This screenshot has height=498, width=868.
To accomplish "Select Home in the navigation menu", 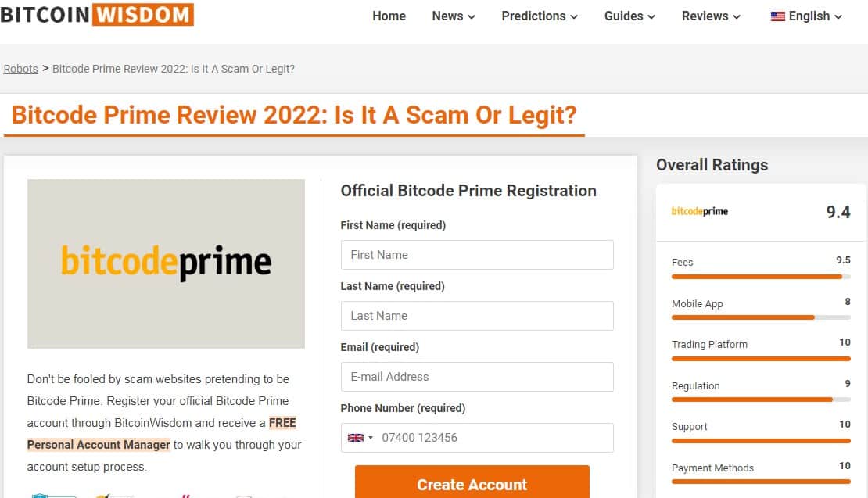I will [x=389, y=16].
